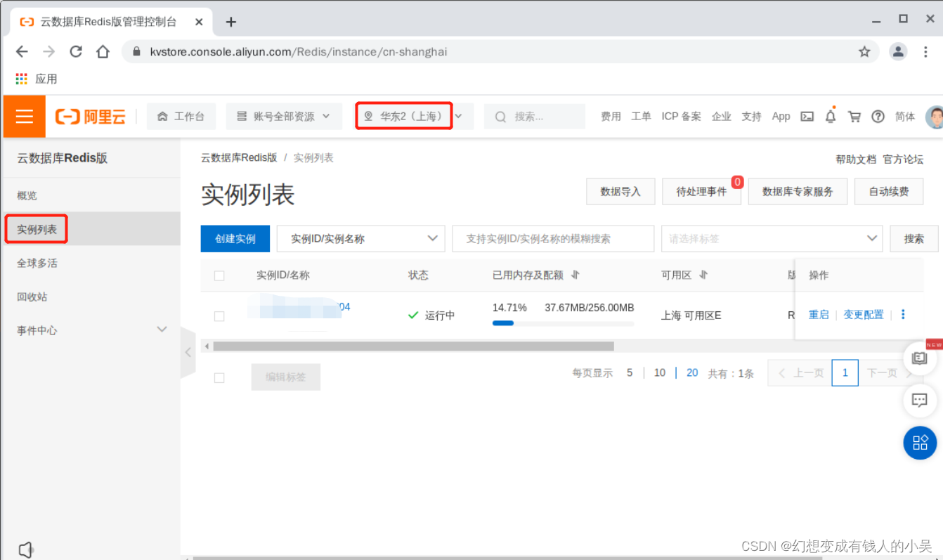This screenshot has width=943, height=560.
Task: Click the instance ID fuzzy search field
Action: (553, 239)
